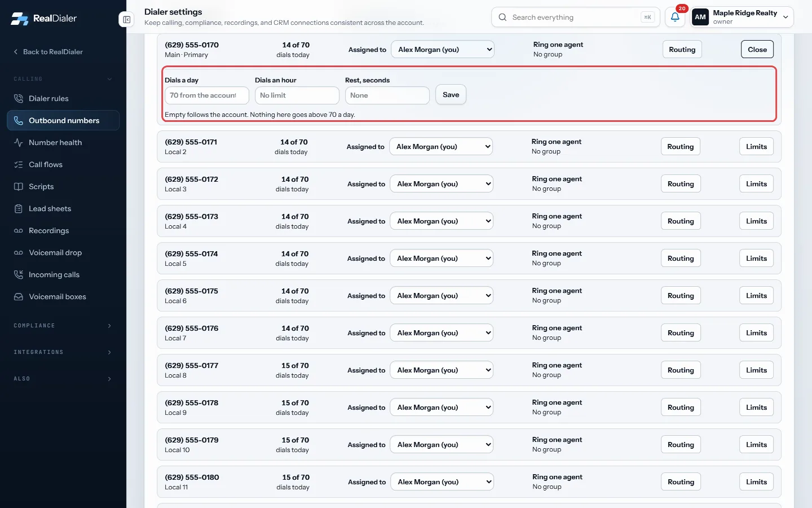Focus the Dials an hour field
The image size is (812, 508).
coord(297,95)
